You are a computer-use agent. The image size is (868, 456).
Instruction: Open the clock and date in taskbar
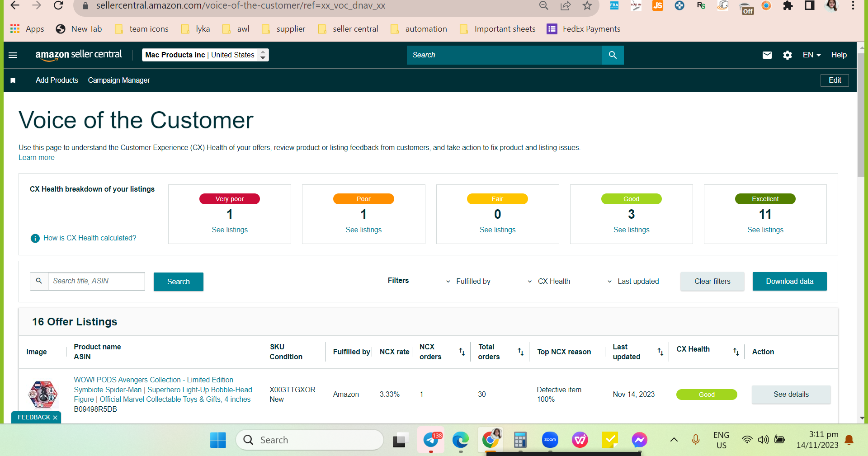coord(817,440)
